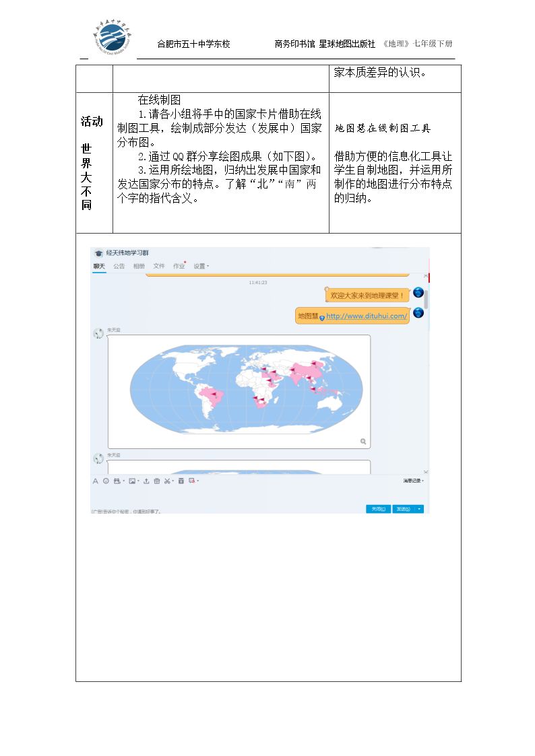Screen dimensions: 535x756
Task: Switch to the 公告 tab
Action: 119,266
